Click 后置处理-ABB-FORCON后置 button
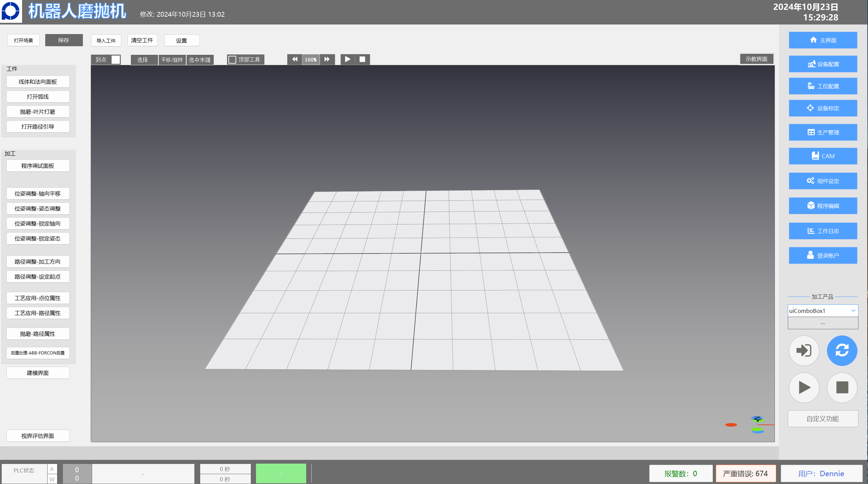Screen dimensions: 868x484 pos(38,353)
